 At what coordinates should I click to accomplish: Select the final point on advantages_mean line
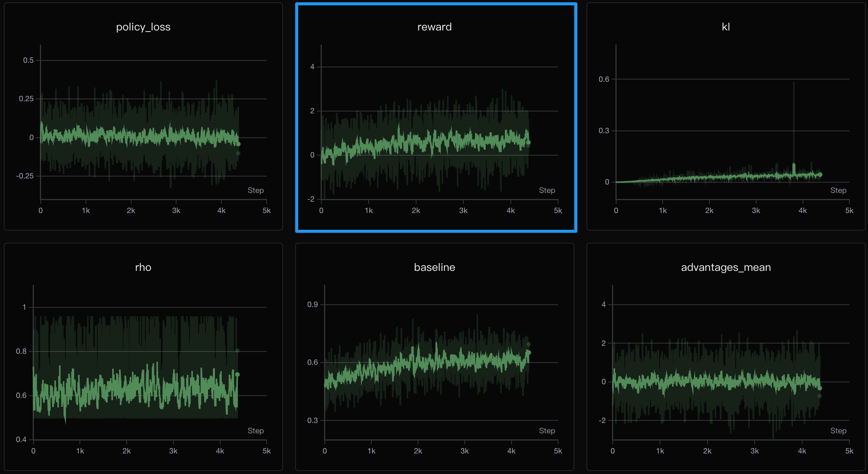coord(820,388)
